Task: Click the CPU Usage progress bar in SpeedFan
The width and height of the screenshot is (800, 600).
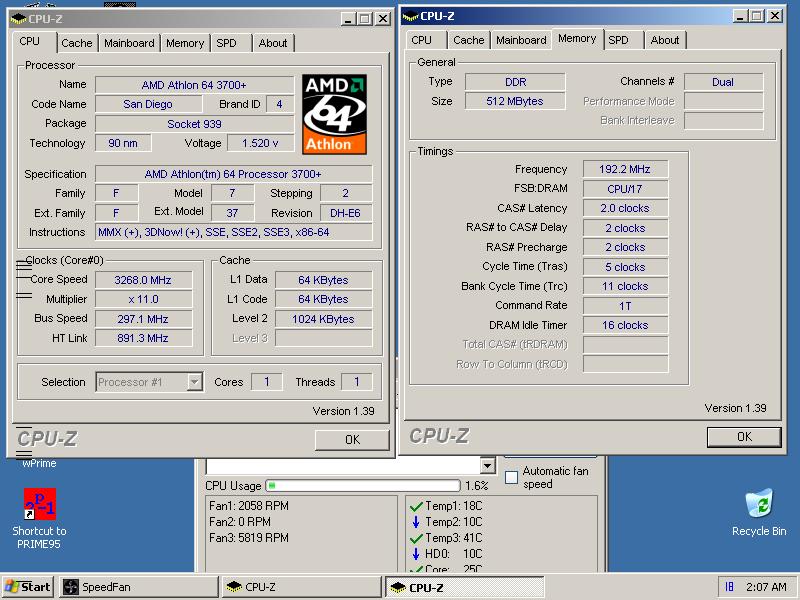Action: [363, 485]
